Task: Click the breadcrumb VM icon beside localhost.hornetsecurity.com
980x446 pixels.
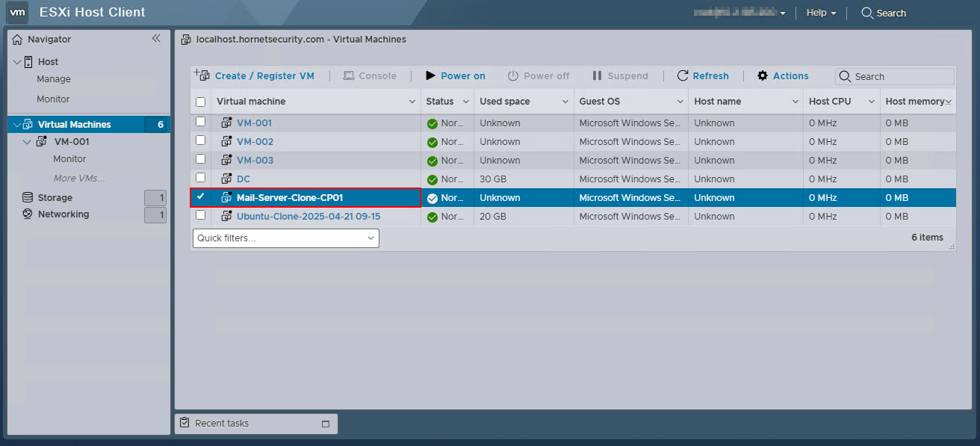Action: [186, 40]
